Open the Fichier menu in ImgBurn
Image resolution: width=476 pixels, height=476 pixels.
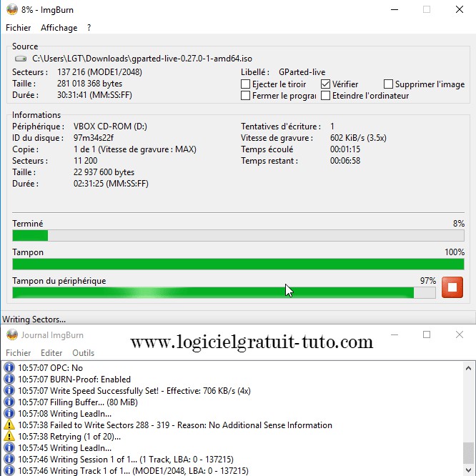pos(18,28)
